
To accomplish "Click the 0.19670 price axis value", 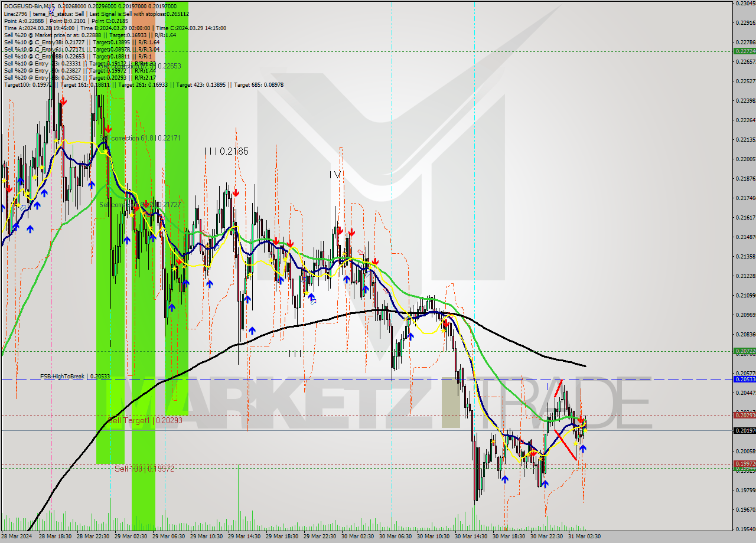I will click(x=746, y=509).
